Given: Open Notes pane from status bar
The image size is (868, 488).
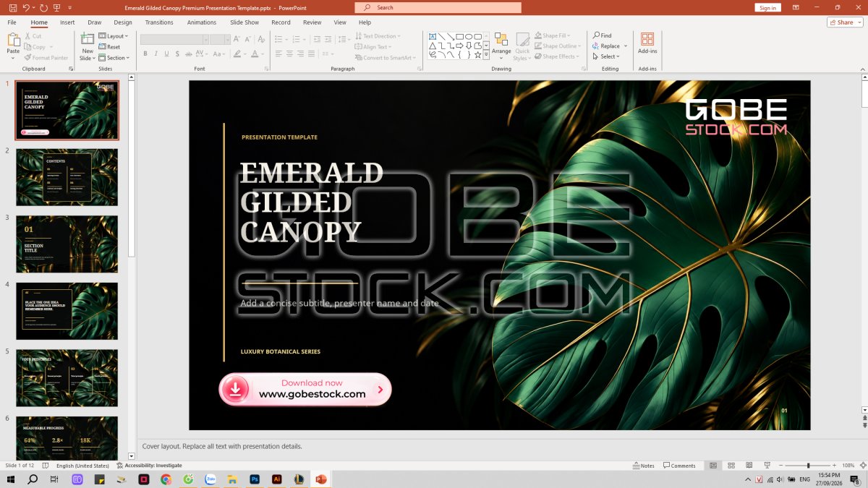Looking at the screenshot, I should click(643, 466).
